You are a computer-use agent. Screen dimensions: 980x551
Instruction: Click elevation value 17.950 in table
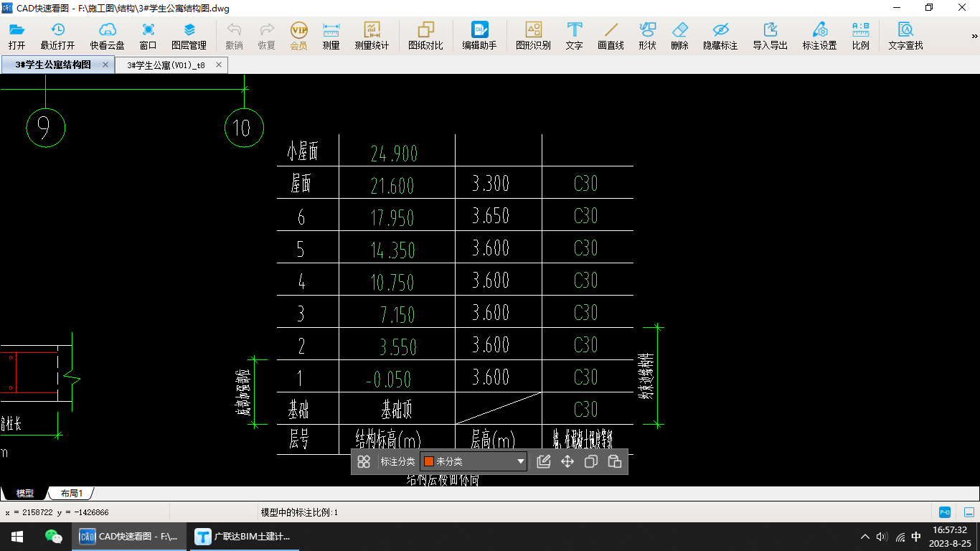pyautogui.click(x=392, y=217)
